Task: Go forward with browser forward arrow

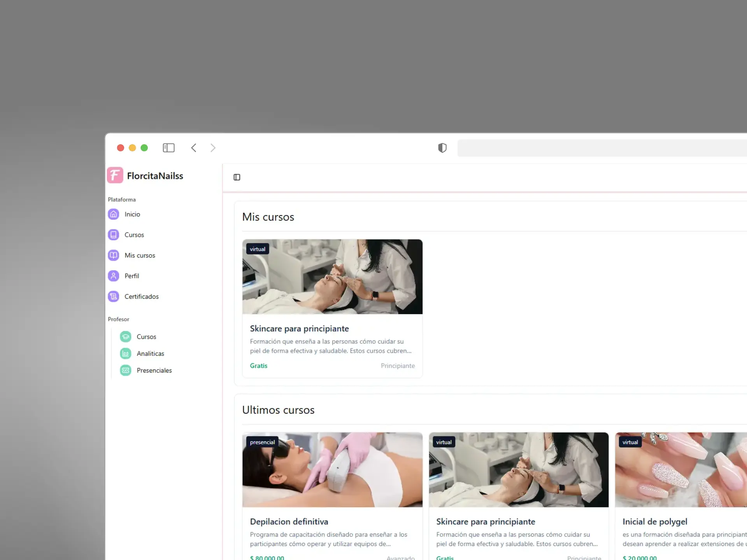Action: (213, 148)
